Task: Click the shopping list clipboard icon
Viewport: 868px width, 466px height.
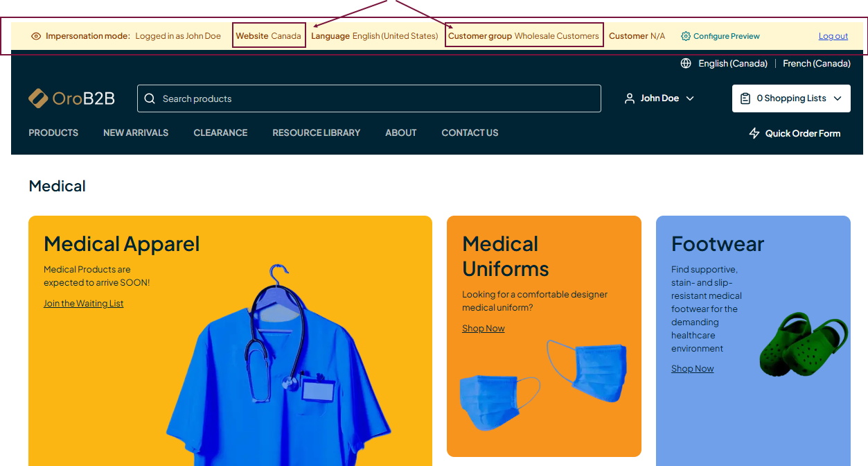Action: 745,98
